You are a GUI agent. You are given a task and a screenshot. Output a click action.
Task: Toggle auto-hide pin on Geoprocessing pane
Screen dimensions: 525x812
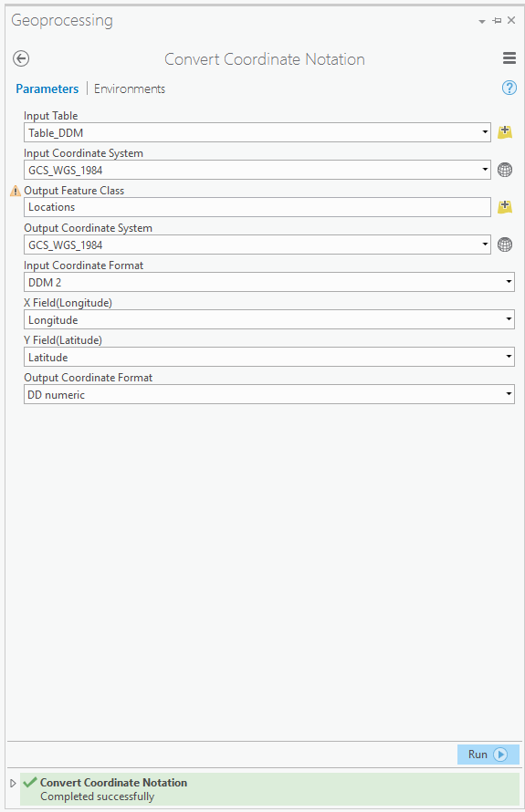pos(497,21)
